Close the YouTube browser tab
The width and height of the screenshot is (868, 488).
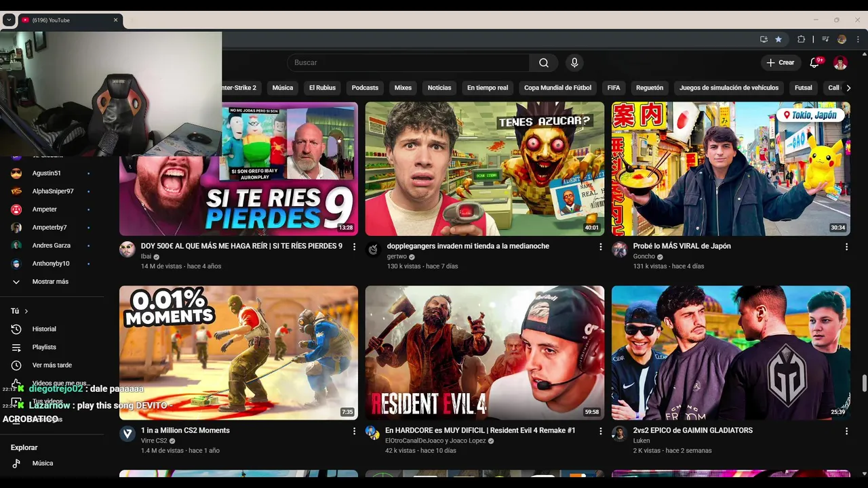(x=115, y=20)
